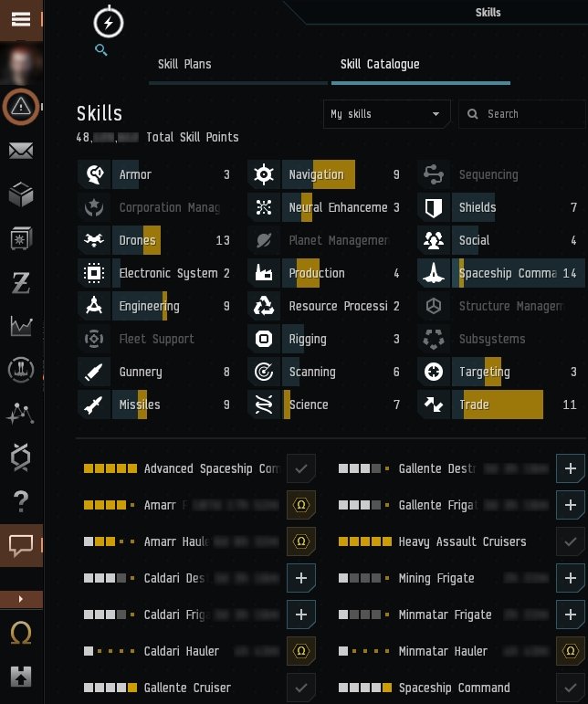Viewport: 588px width, 704px height.
Task: Click the Omega badge for Amarr Hauler
Action: click(300, 541)
